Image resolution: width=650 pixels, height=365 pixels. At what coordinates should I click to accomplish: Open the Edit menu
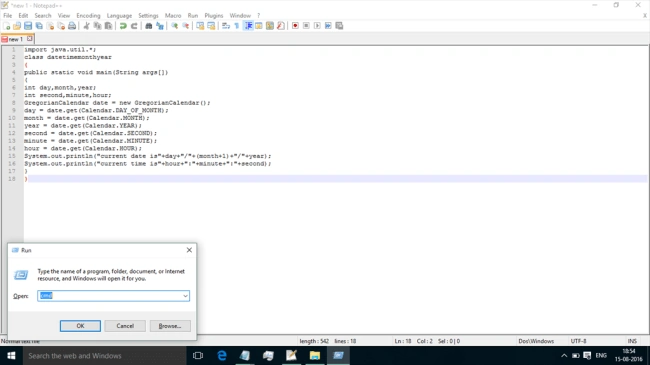(23, 15)
